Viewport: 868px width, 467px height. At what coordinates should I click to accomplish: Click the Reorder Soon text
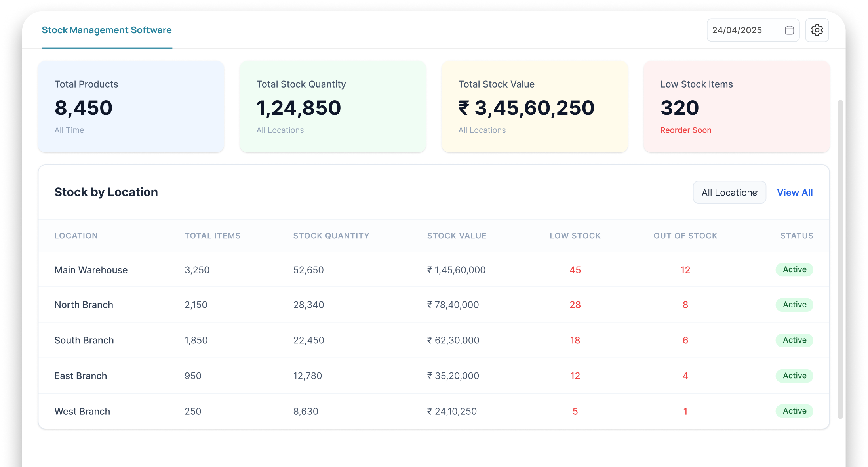point(686,130)
